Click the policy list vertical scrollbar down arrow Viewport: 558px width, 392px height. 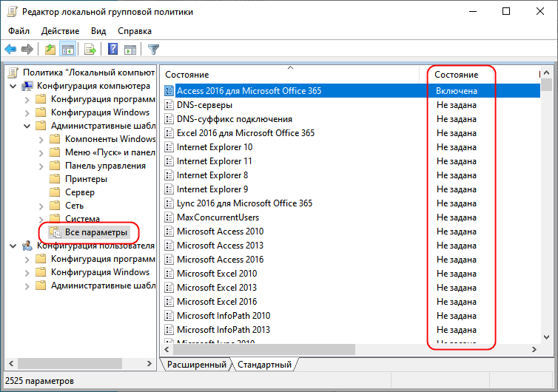coord(547,337)
